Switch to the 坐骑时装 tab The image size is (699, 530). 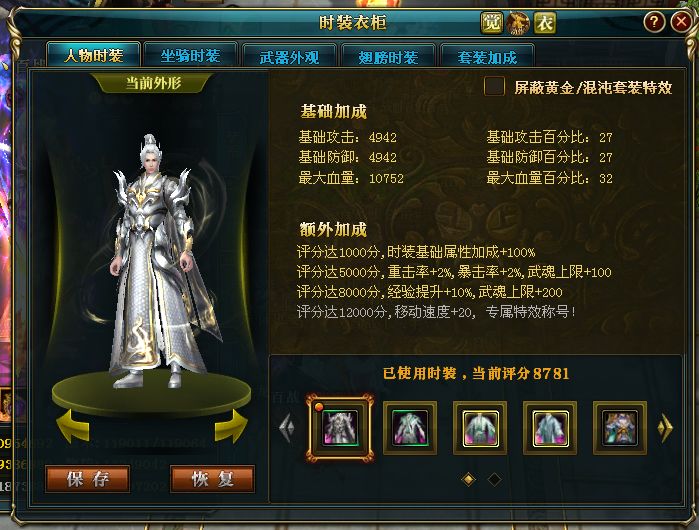(x=190, y=55)
